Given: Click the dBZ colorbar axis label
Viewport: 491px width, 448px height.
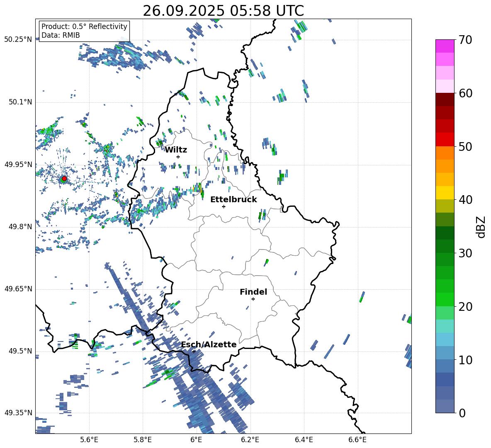Looking at the screenshot, I should 481,227.
